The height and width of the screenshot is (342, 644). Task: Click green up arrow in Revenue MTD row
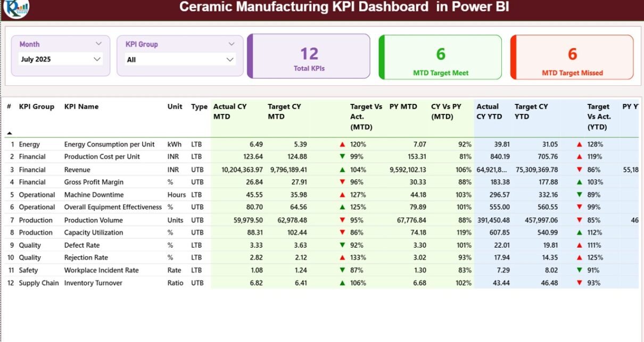[x=342, y=170]
